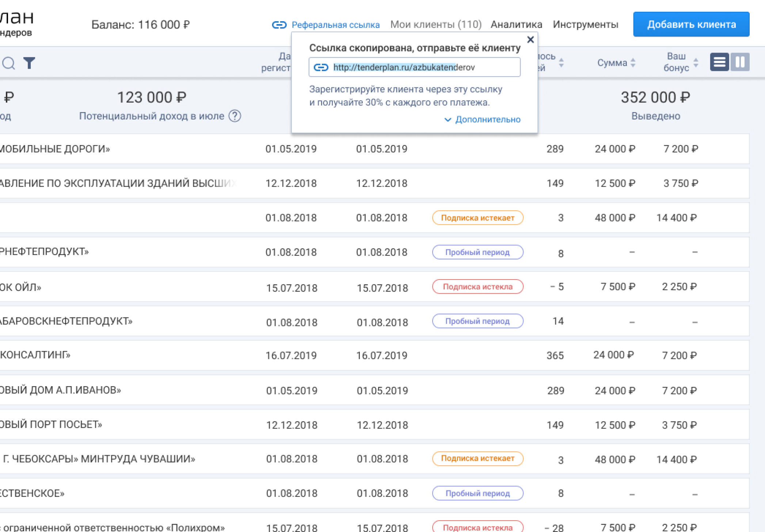
Task: Select the tenderplan referral URL field
Action: tap(415, 67)
